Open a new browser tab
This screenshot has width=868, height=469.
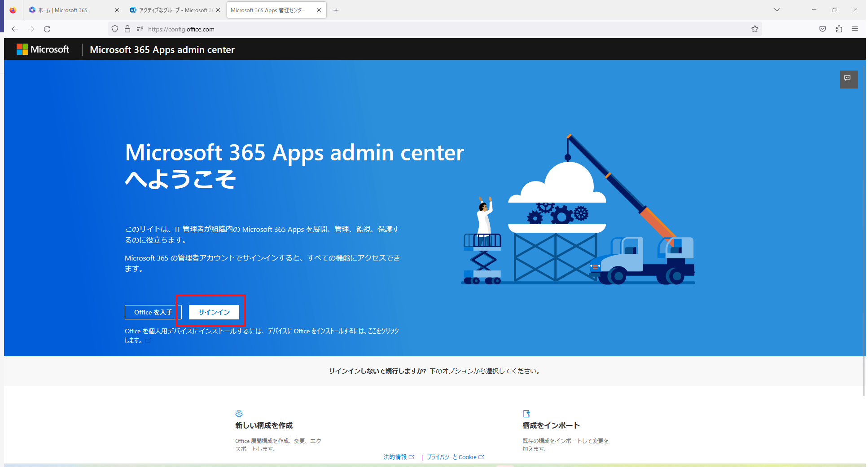(x=336, y=10)
